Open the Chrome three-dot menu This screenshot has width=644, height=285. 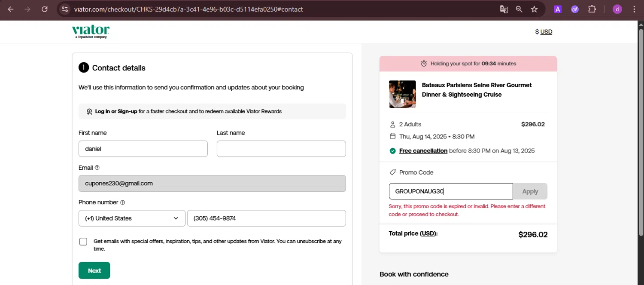[634, 9]
